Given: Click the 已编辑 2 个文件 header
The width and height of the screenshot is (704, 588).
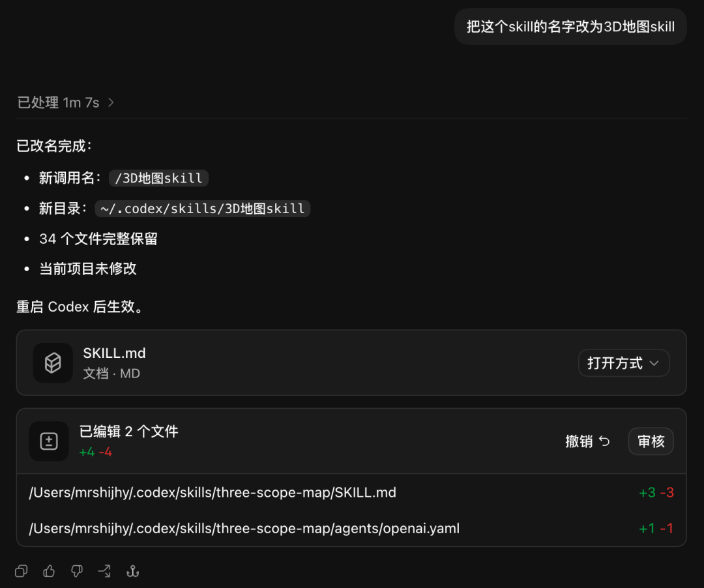Looking at the screenshot, I should (x=129, y=432).
